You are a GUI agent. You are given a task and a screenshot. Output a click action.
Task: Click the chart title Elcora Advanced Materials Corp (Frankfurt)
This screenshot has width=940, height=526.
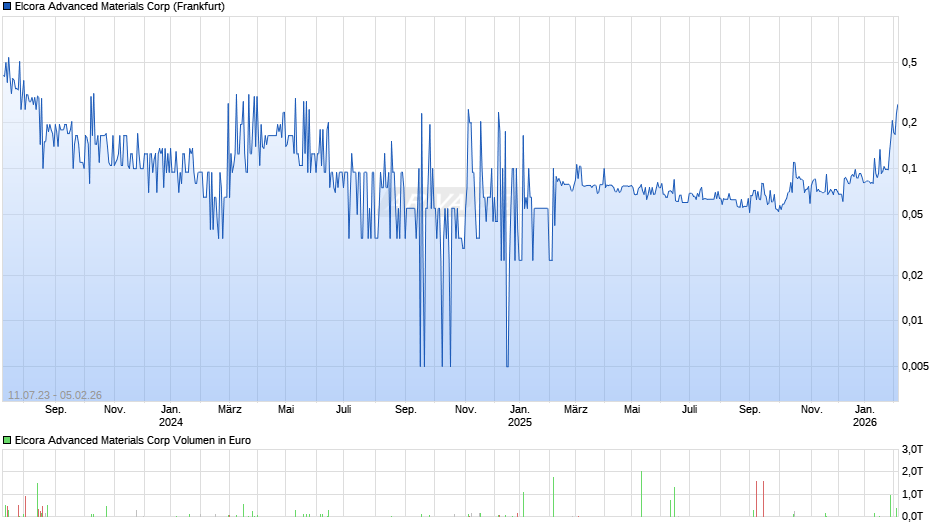click(120, 7)
